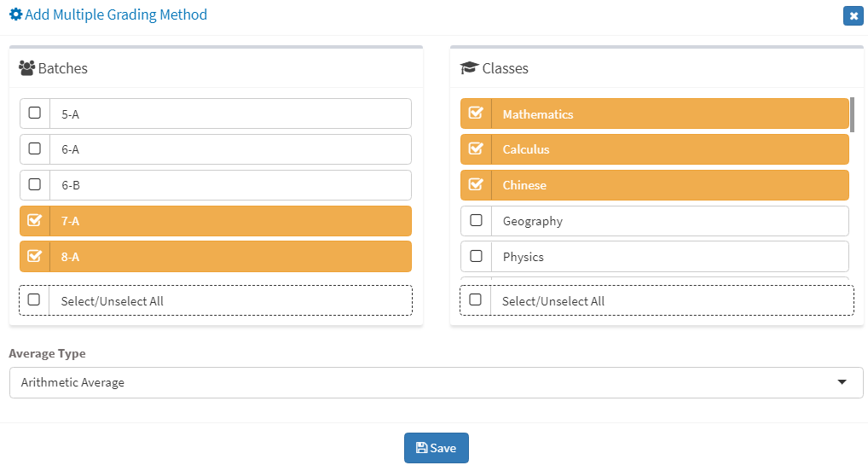Enable the Physics class checkbox
Screen dimensions: 868x471
coord(476,256)
